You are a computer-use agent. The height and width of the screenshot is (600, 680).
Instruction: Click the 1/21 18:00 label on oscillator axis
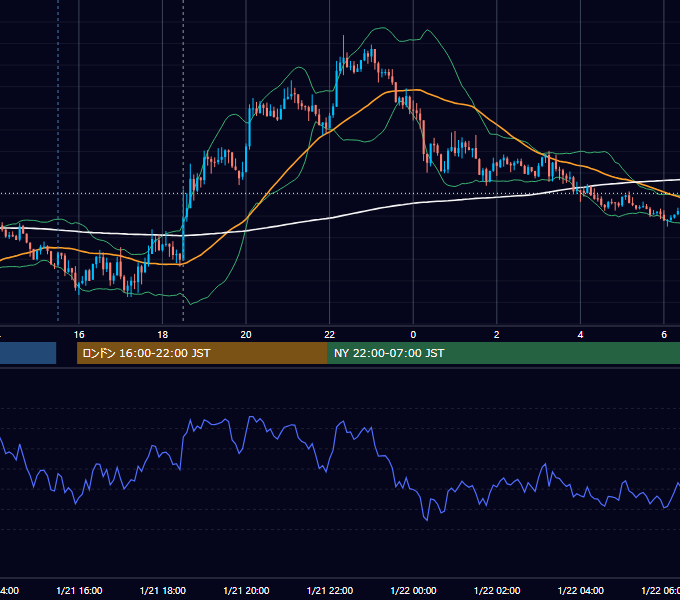pos(163,591)
